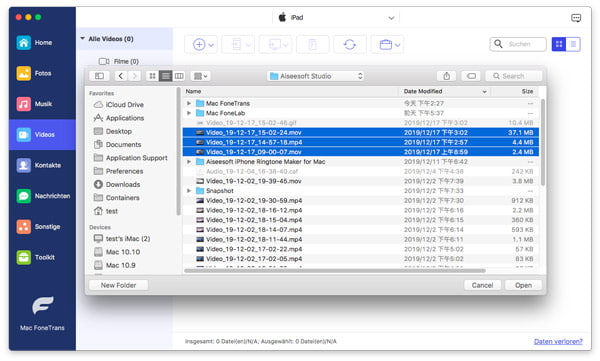
Task: Open the Home section icon
Action: point(24,42)
